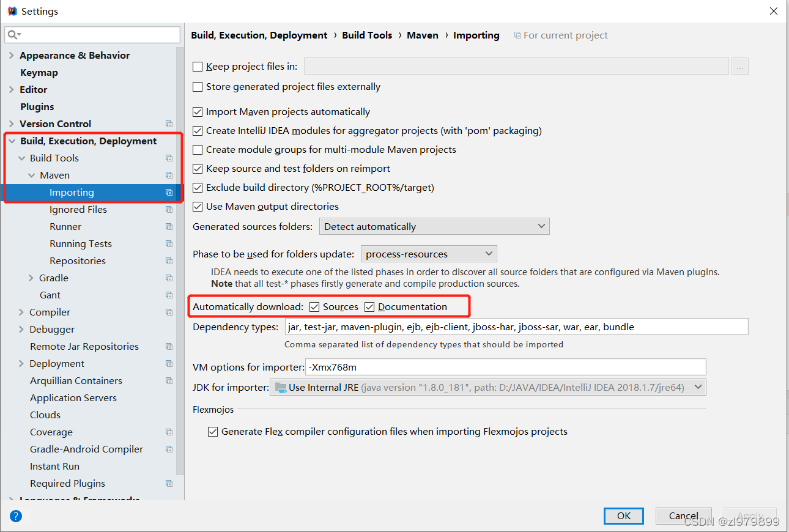Collapse Build, Execution, Deployment node
This screenshot has height=532, width=789.
(12, 141)
